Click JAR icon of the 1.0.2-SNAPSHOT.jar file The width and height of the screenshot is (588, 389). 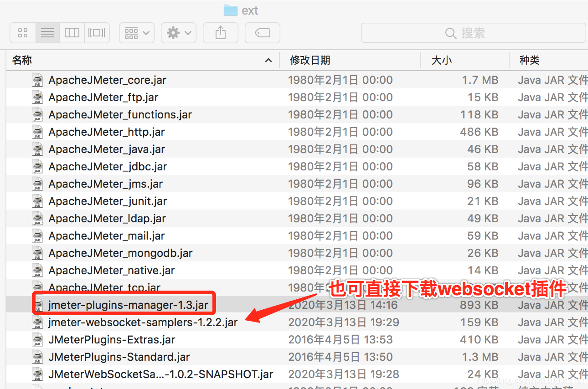pos(37,374)
